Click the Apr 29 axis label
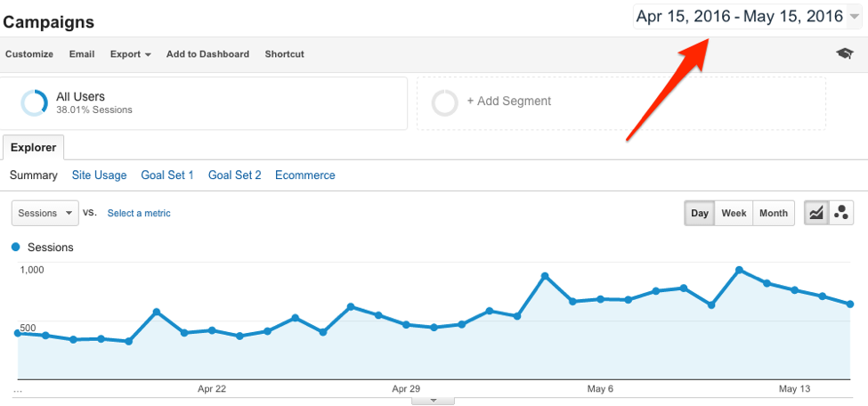The image size is (868, 406). tap(406, 389)
